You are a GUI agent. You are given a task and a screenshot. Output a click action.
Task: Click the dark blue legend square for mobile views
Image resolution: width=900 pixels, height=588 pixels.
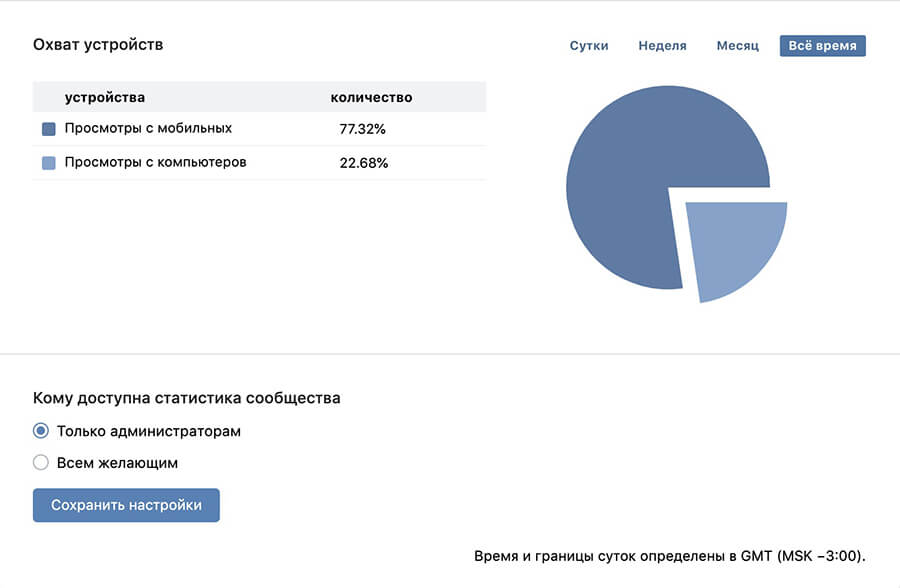pyautogui.click(x=47, y=128)
